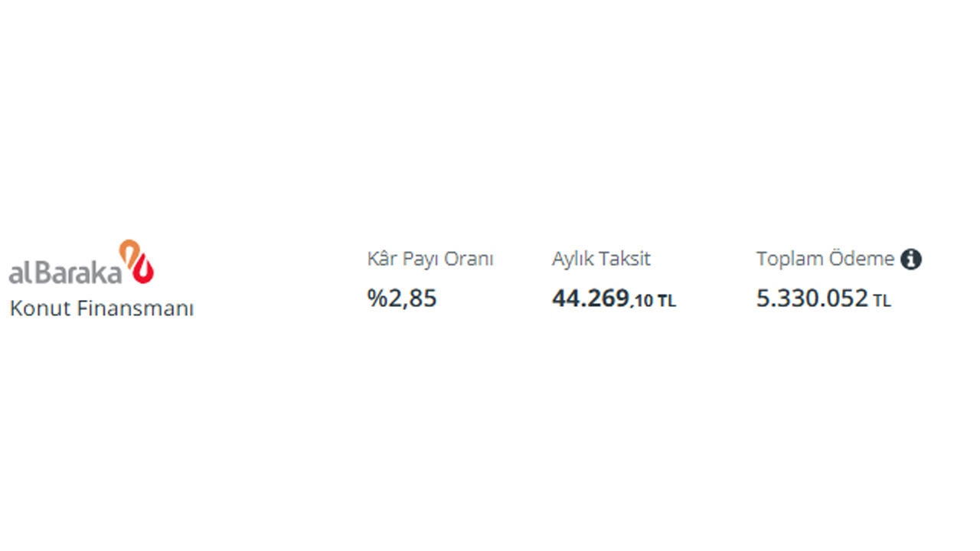Select the %2,85 profit rate value
The width and height of the screenshot is (980, 551).
(x=402, y=298)
